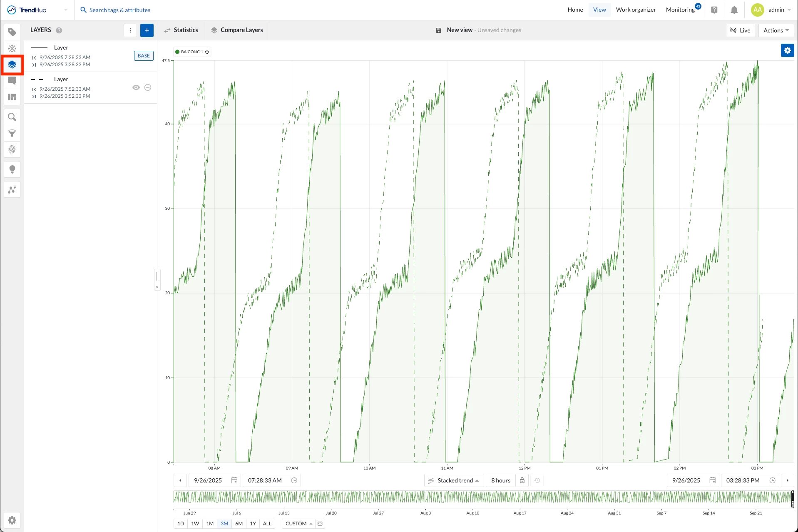Viewport: 798px width, 532px height.
Task: Select the 1Y time range
Action: [x=253, y=524]
